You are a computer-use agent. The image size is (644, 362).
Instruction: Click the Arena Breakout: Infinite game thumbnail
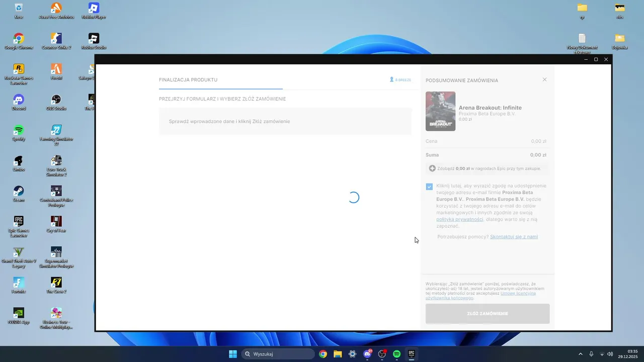tap(440, 111)
